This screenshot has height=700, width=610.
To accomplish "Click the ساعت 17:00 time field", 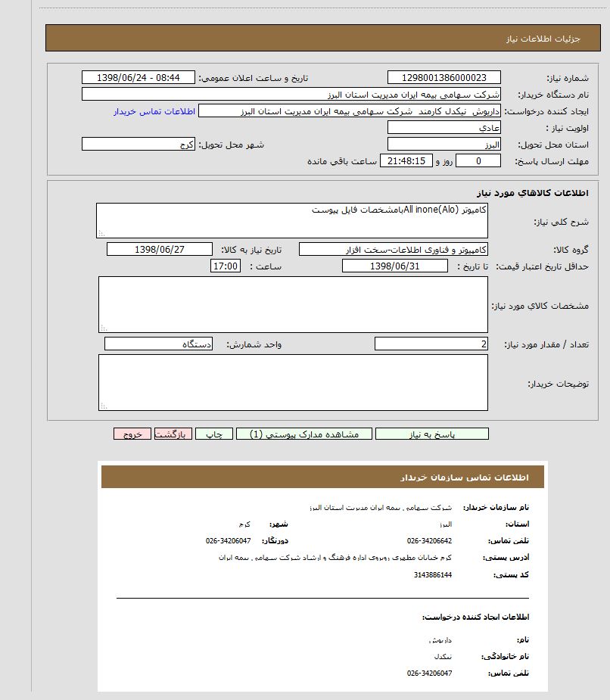I will point(226,266).
